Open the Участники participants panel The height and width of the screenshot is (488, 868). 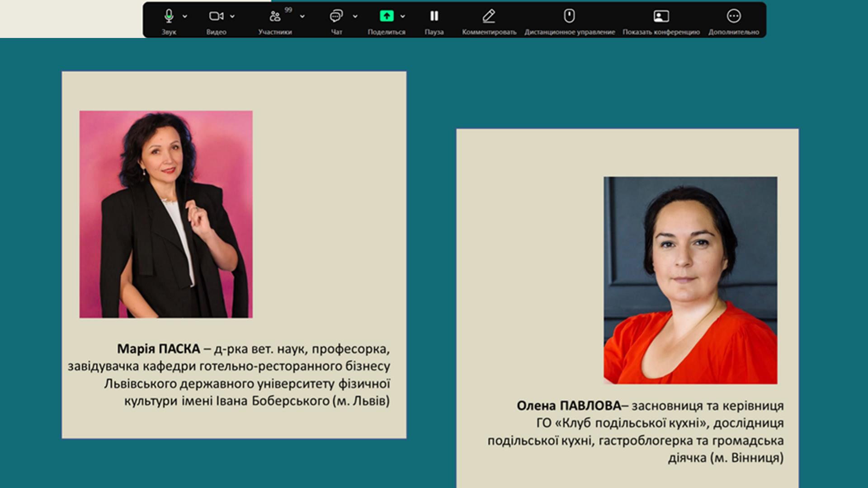tap(274, 17)
